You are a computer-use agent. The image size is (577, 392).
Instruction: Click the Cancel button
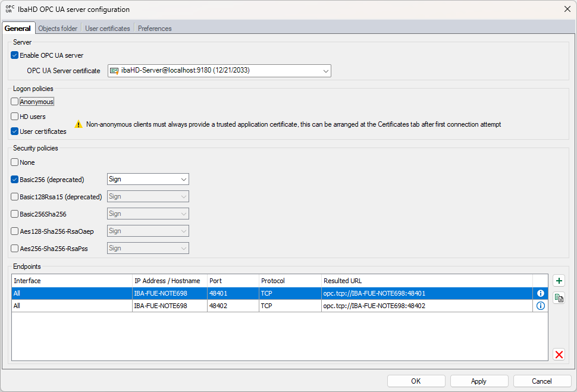click(x=541, y=381)
